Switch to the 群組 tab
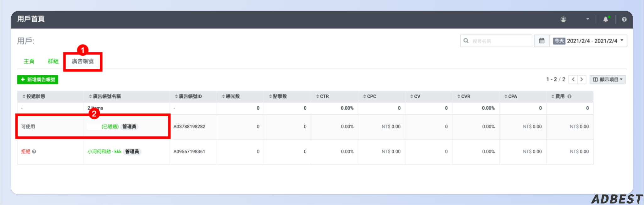644x205 pixels. [53, 61]
